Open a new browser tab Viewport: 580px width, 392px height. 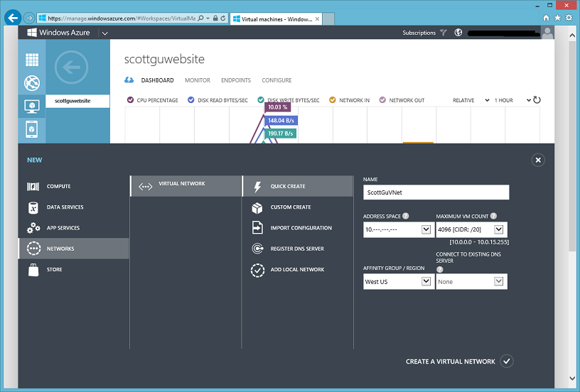pyautogui.click(x=328, y=19)
